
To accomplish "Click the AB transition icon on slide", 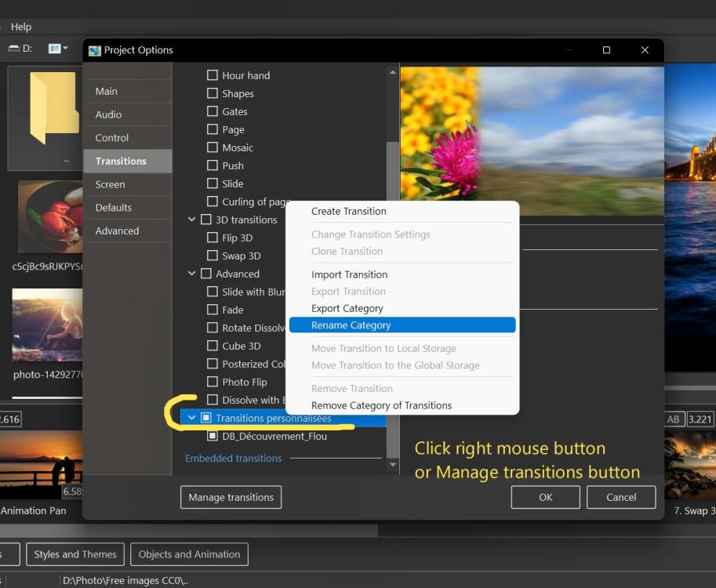I will coord(674,419).
